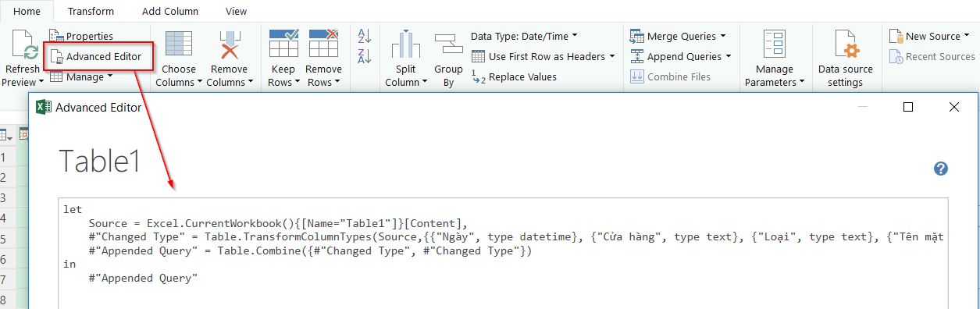Viewport: 980px width, 309px height.
Task: Open the help question mark icon
Action: pos(941,169)
